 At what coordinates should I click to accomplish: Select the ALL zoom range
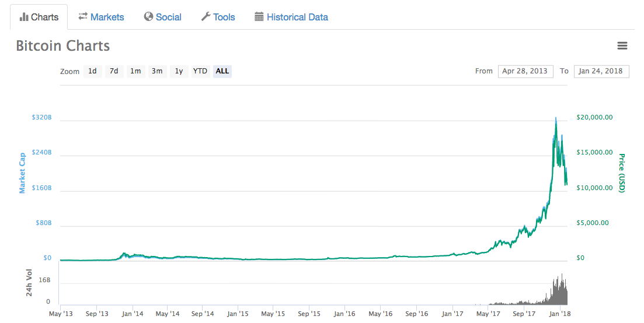(222, 71)
